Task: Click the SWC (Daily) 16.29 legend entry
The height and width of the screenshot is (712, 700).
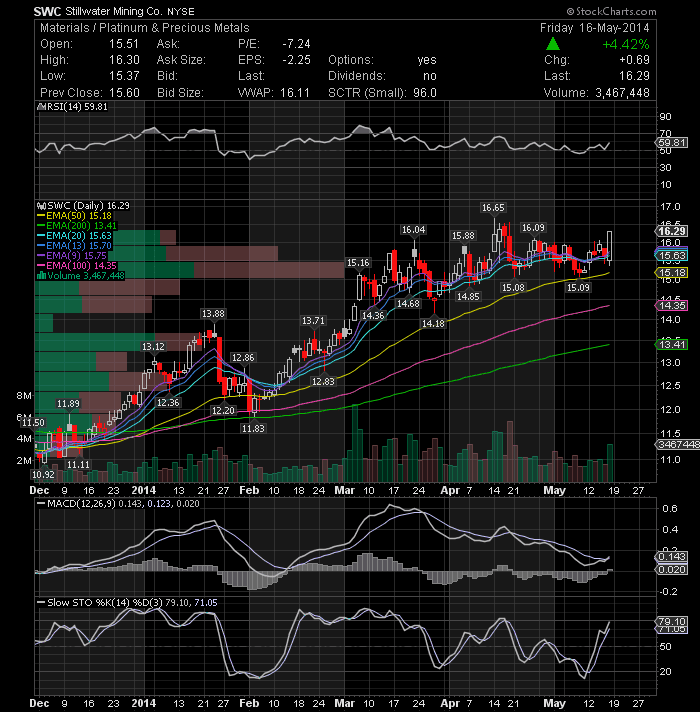Action: pos(88,206)
